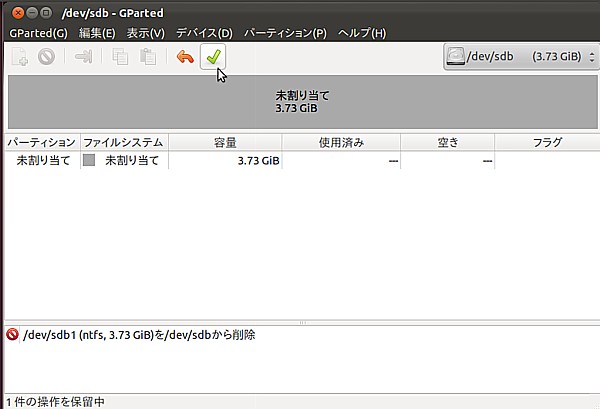Click the パーティション column header
The width and height of the screenshot is (600, 409).
click(x=42, y=142)
